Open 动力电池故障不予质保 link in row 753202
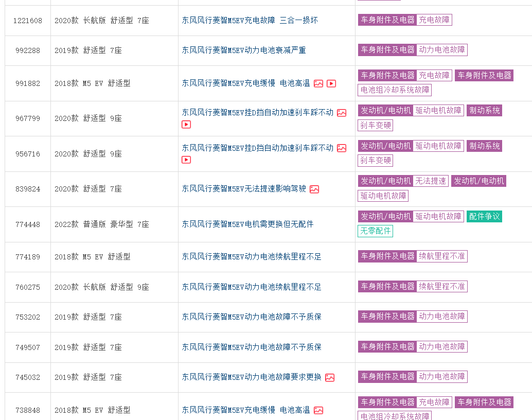This screenshot has width=532, height=420. 252,317
